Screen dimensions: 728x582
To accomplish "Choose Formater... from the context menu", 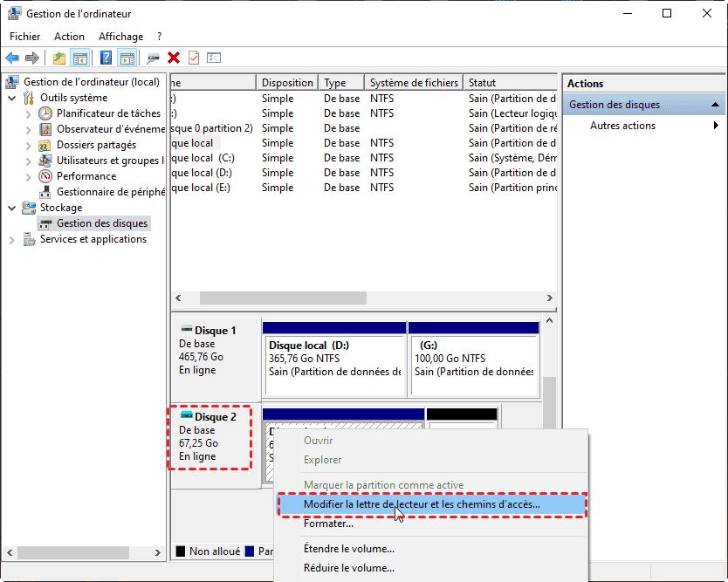I will point(328,524).
